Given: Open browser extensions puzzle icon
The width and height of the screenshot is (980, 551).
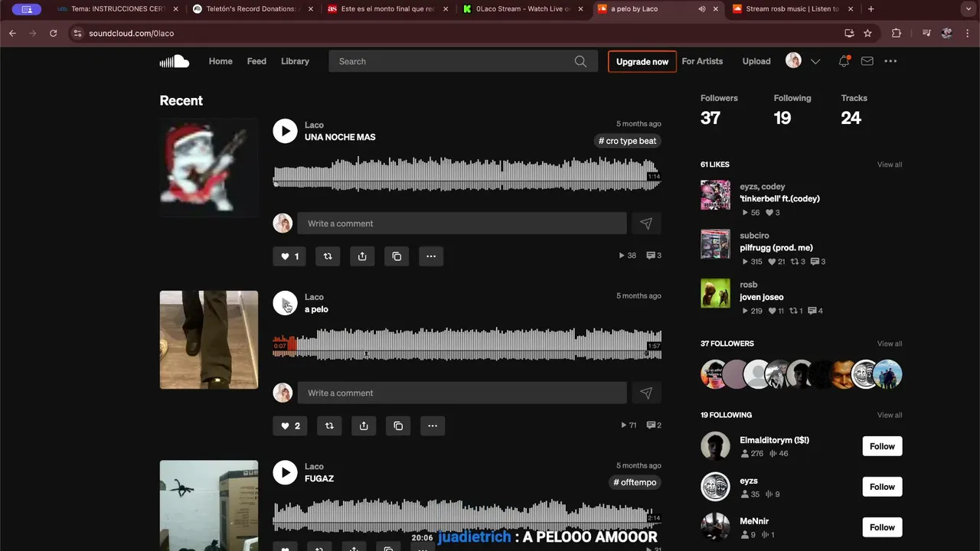Looking at the screenshot, I should [897, 34].
